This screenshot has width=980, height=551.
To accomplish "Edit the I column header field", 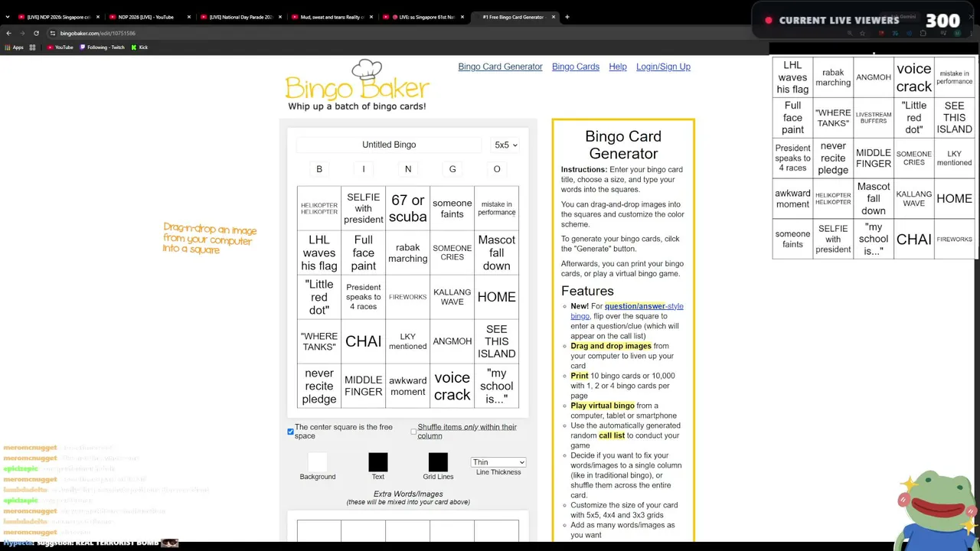I will pyautogui.click(x=364, y=169).
